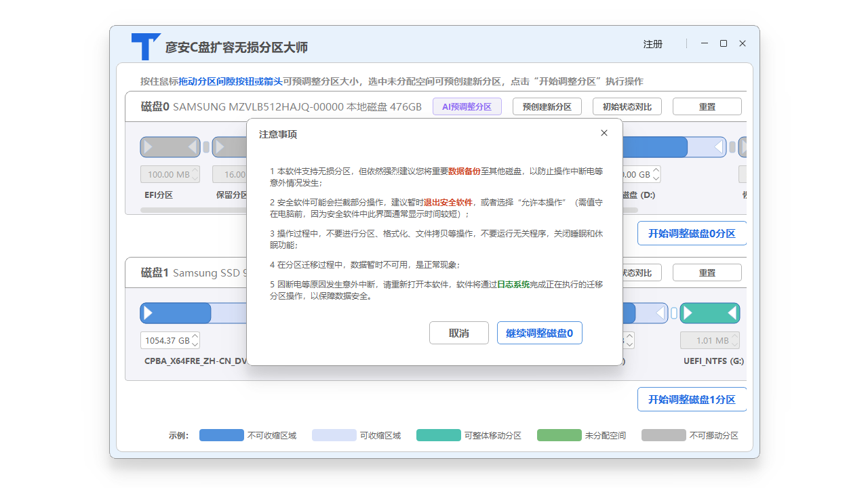The width and height of the screenshot is (868, 488).
Task: Click the right arrow handle of UEFI_NTFS (G:)
Action: tap(732, 313)
